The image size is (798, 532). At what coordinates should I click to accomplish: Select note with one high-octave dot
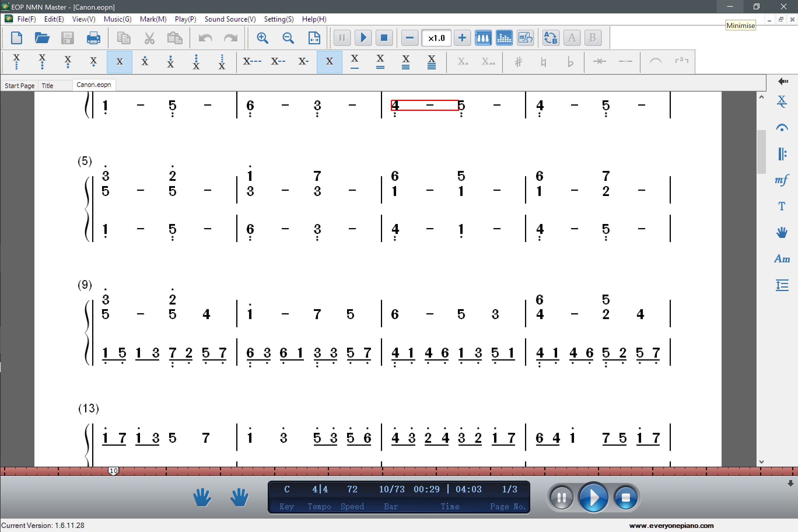(145, 62)
